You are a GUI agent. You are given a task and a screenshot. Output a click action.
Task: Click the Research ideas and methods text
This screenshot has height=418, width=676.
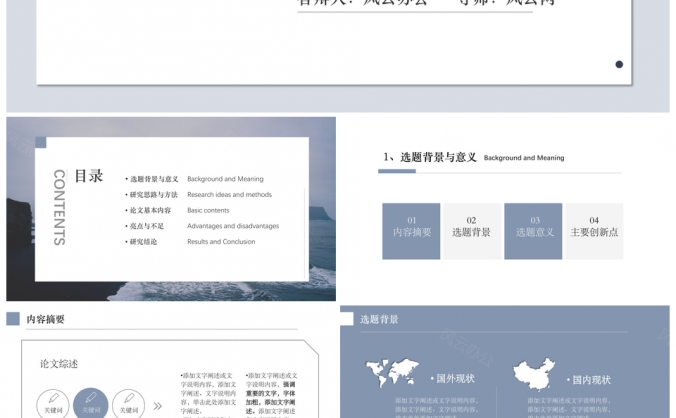[229, 194]
